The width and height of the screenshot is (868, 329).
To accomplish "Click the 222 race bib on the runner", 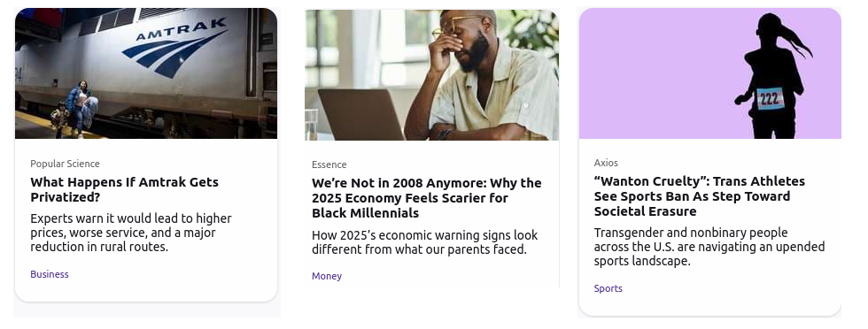I will [770, 98].
